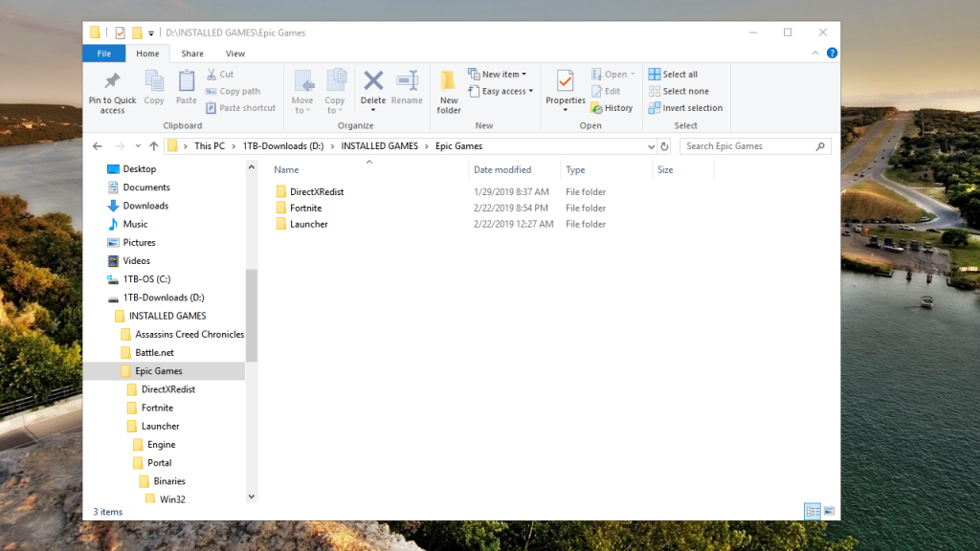Open the Easy access dropdown
The image size is (980, 551).
click(x=500, y=91)
